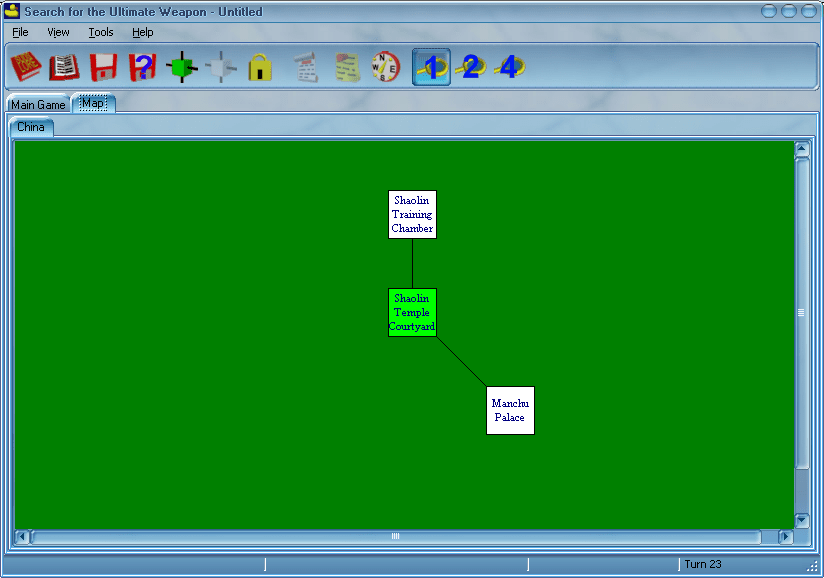824x578 pixels.
Task: Click the red floppy disk save icon
Action: tap(103, 68)
